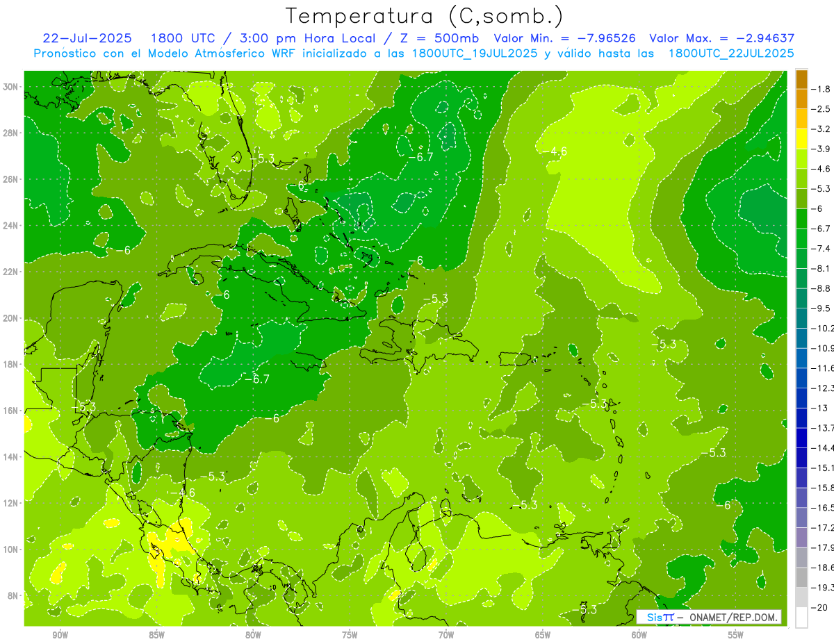The height and width of the screenshot is (644, 834).
Task: Click the '30N' latitude axis label
Action: pyautogui.click(x=11, y=87)
